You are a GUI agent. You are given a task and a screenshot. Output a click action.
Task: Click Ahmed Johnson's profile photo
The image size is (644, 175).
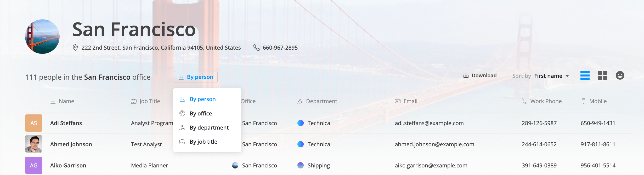click(34, 144)
